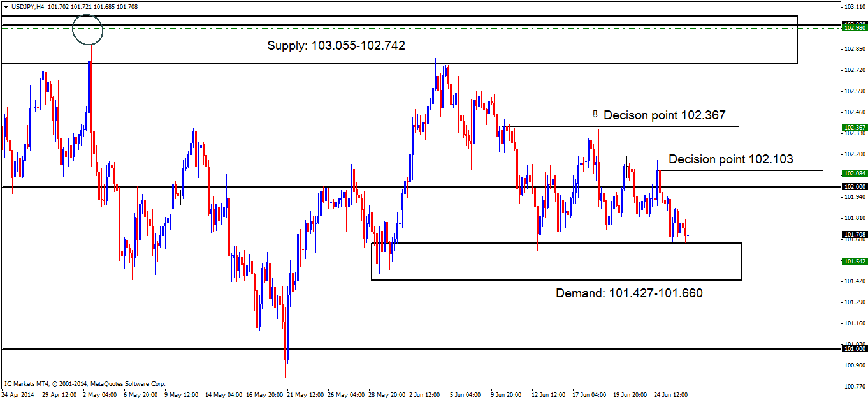The height and width of the screenshot is (400, 868).
Task: Click the 100.900 value on price axis
Action: point(854,365)
